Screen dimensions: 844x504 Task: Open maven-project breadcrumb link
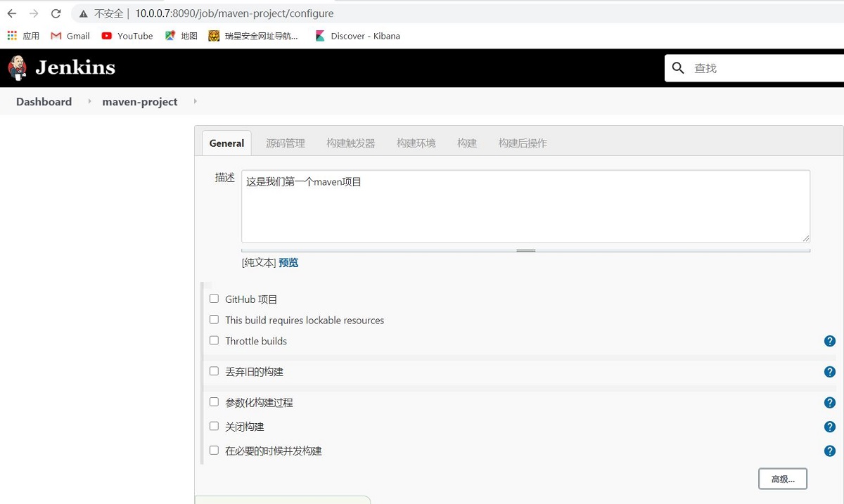[140, 101]
